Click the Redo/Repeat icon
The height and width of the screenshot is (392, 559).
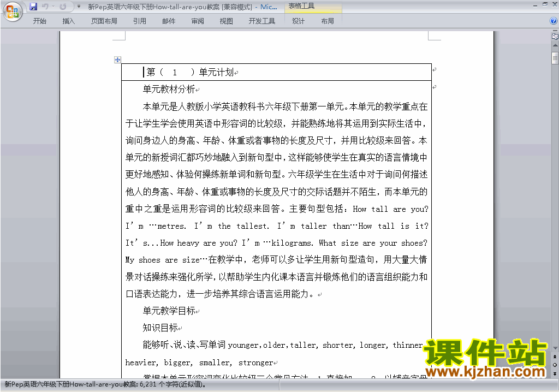tap(63, 7)
